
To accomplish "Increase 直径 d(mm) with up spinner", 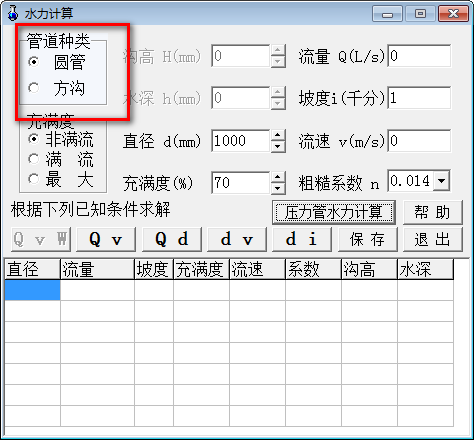I will (278, 135).
